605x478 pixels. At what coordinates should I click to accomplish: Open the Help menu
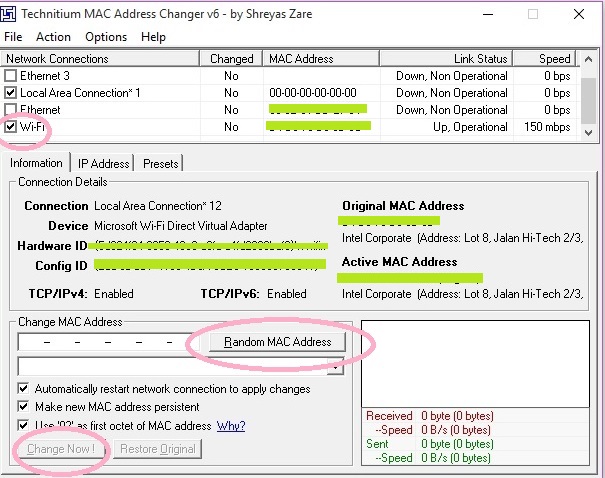click(153, 37)
